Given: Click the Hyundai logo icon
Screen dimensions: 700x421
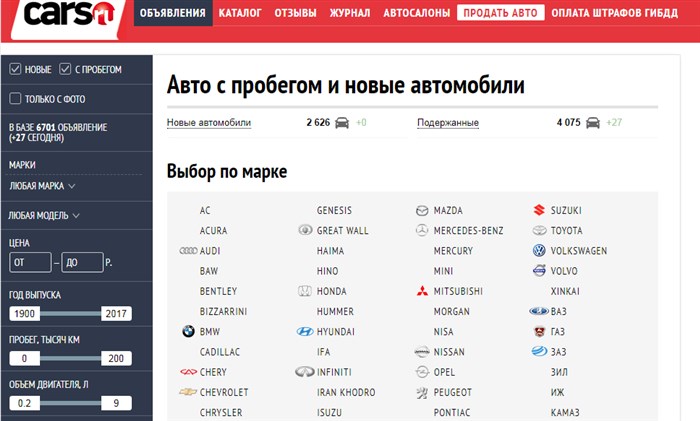Looking at the screenshot, I should point(305,332).
